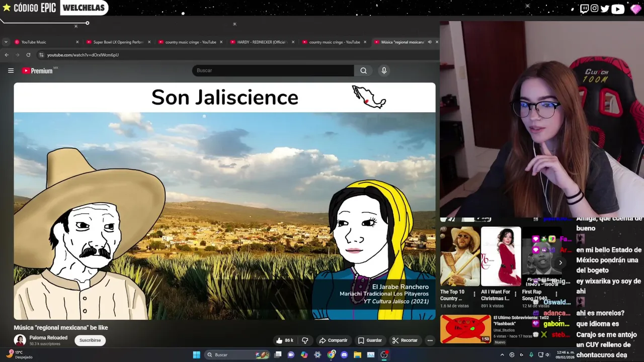Image resolution: width=644 pixels, height=362 pixels.
Task: Click the browser address bar URL
Action: pyautogui.click(x=83, y=55)
